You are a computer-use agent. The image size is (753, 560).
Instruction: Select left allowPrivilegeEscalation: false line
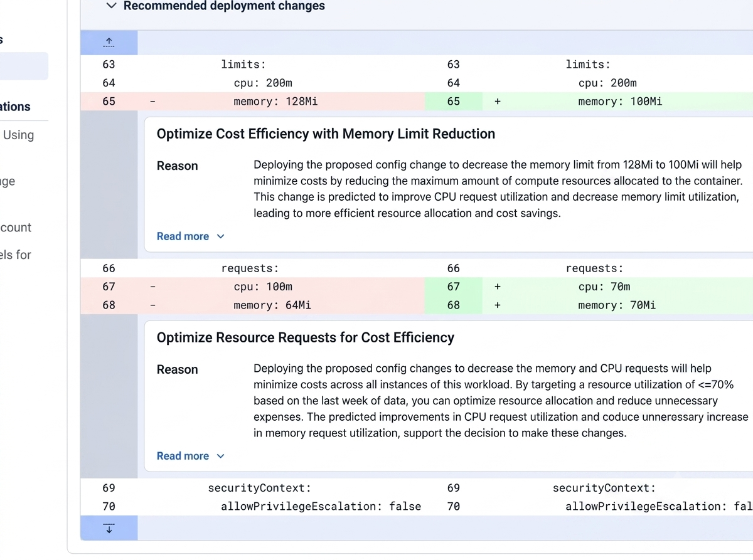(x=321, y=506)
